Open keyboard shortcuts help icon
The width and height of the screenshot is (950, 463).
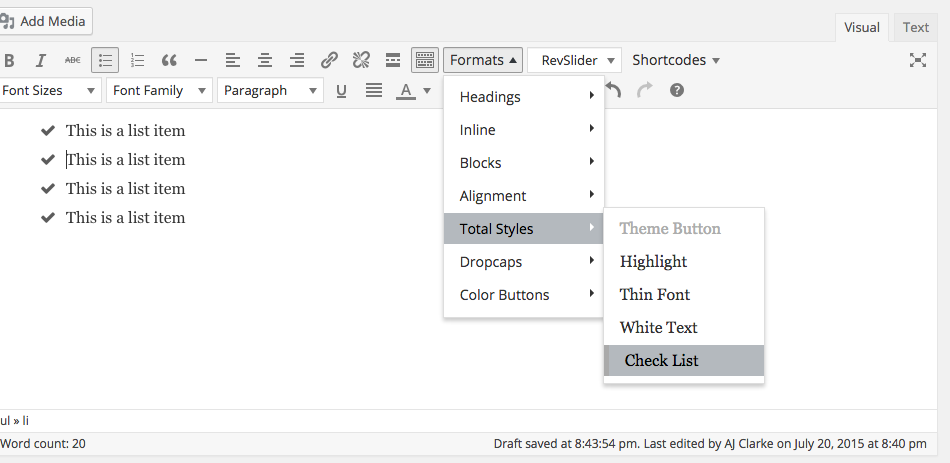(677, 90)
